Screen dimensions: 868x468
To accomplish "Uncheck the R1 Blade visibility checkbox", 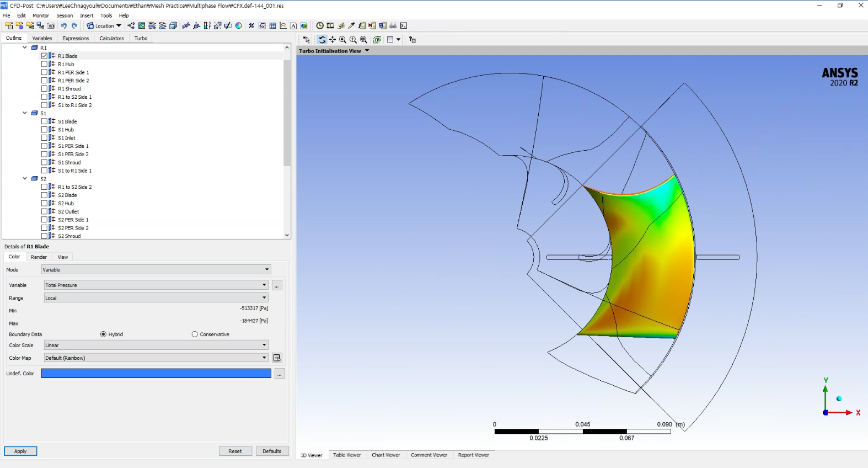I will pyautogui.click(x=45, y=56).
